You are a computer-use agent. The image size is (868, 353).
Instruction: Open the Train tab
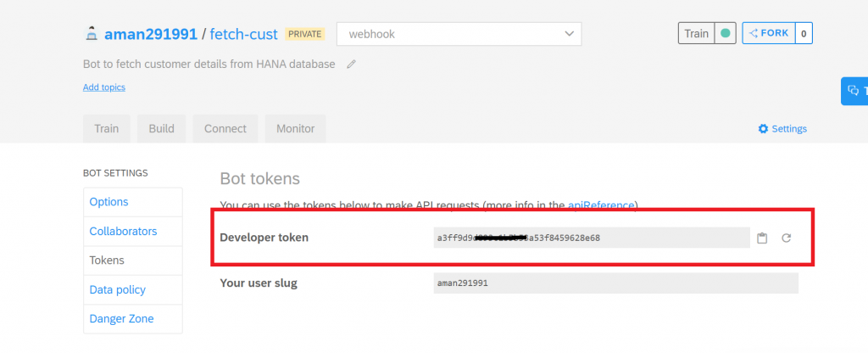pos(106,129)
